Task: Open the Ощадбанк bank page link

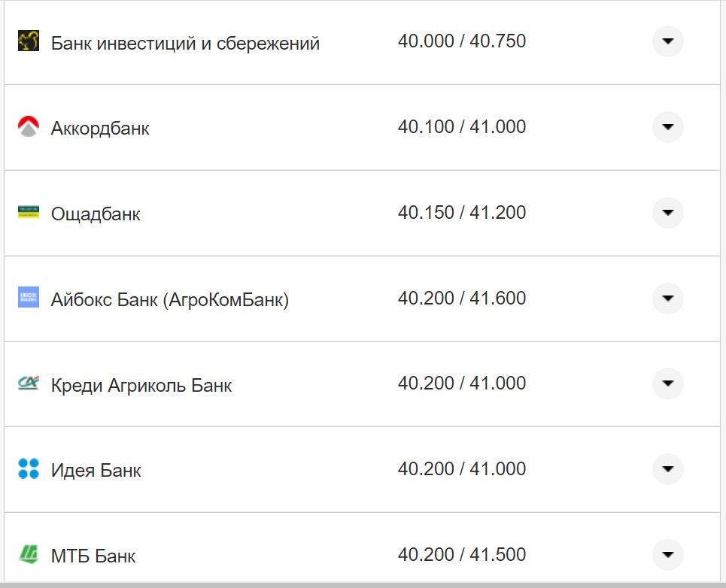Action: (x=96, y=213)
